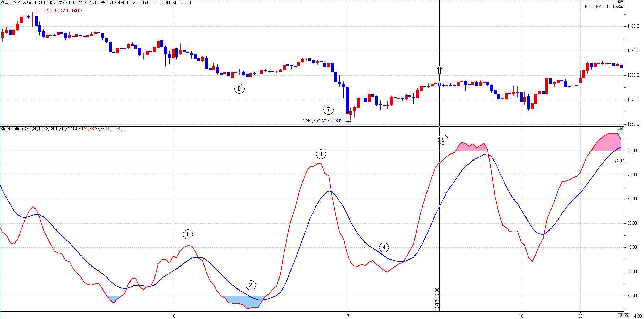The height and width of the screenshot is (319, 644).
Task: Click the black up-arrow marker on chart
Action: coord(440,70)
